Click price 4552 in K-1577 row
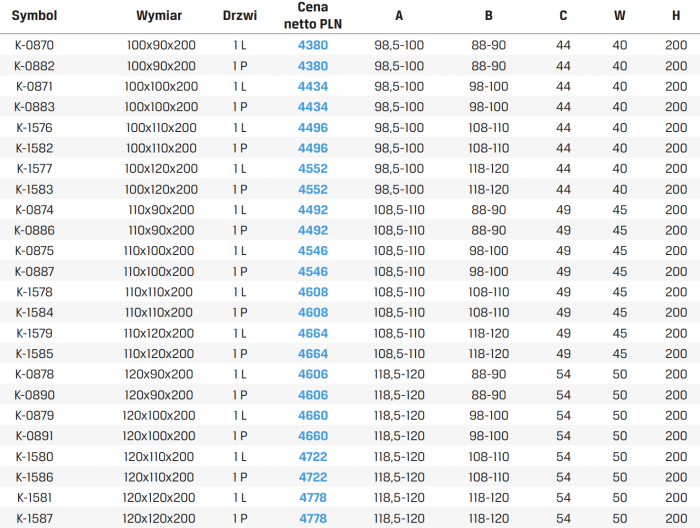Screen dimensions: 700x528 coord(313,169)
